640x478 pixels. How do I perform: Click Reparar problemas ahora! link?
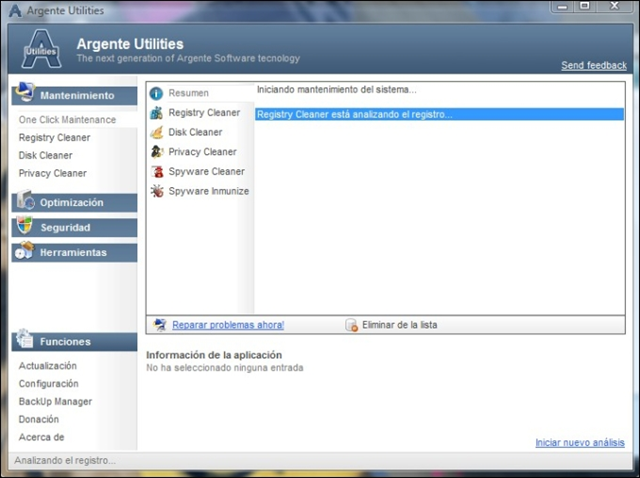228,325
